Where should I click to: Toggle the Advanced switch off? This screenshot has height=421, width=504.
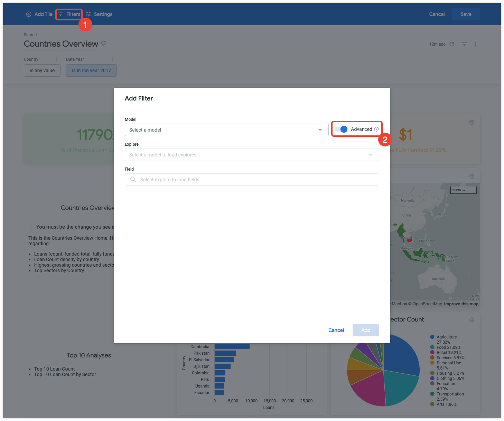point(341,129)
